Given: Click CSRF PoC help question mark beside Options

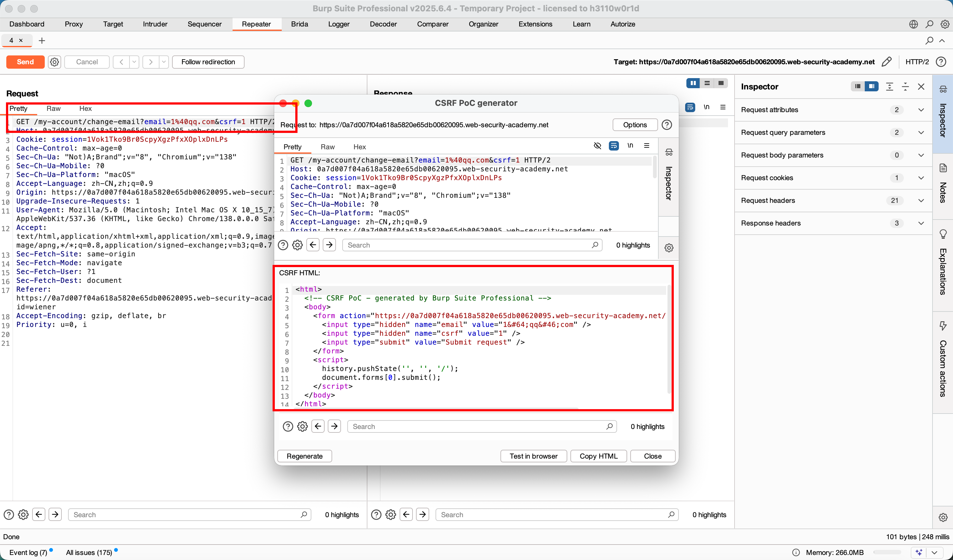Looking at the screenshot, I should pos(667,125).
